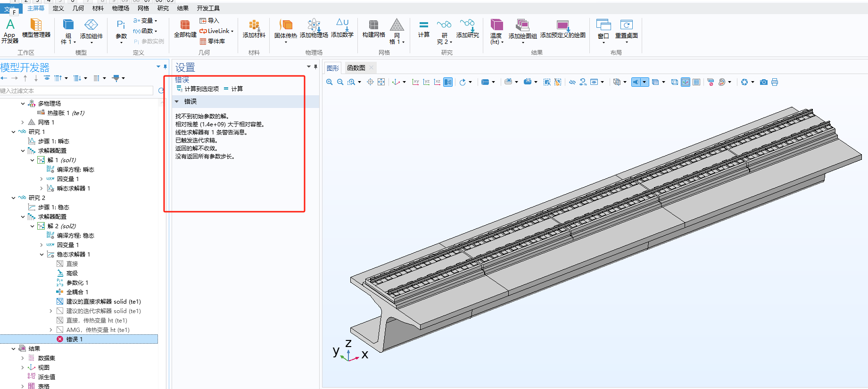Click the print graphics icon
Screen dimensions: 868x389
click(774, 82)
